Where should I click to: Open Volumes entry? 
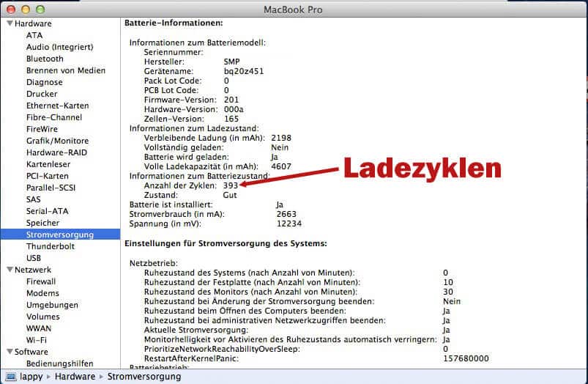click(42, 317)
